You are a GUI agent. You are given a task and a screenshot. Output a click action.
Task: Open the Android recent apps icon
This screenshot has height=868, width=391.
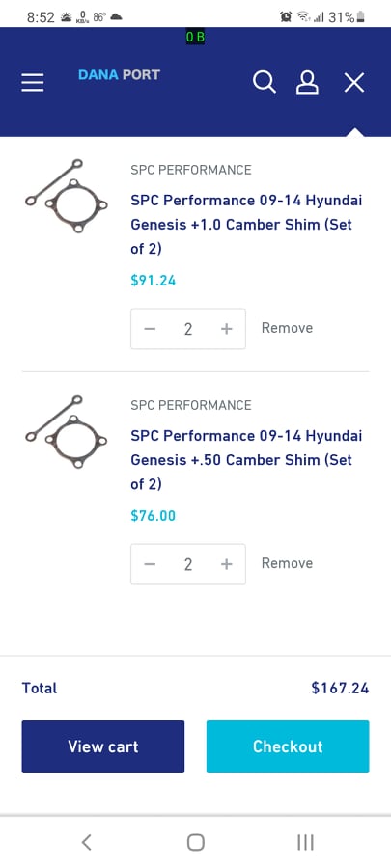pyautogui.click(x=305, y=842)
